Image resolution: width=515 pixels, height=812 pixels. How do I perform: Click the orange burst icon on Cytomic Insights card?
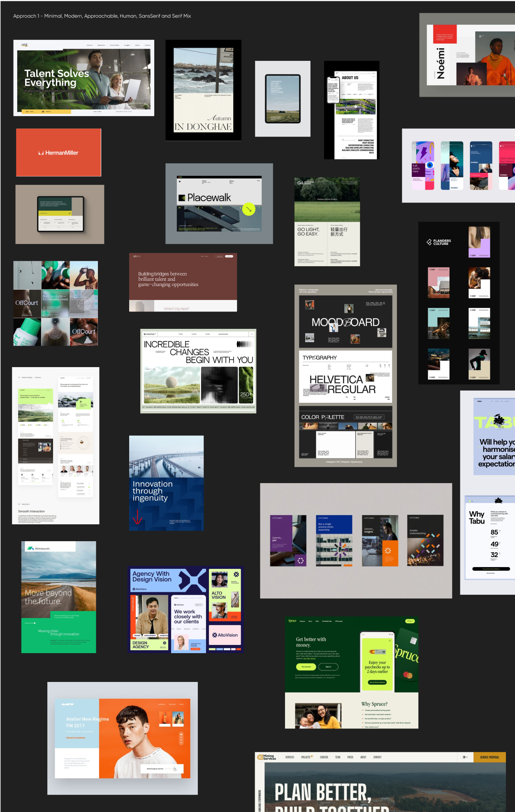point(387,550)
